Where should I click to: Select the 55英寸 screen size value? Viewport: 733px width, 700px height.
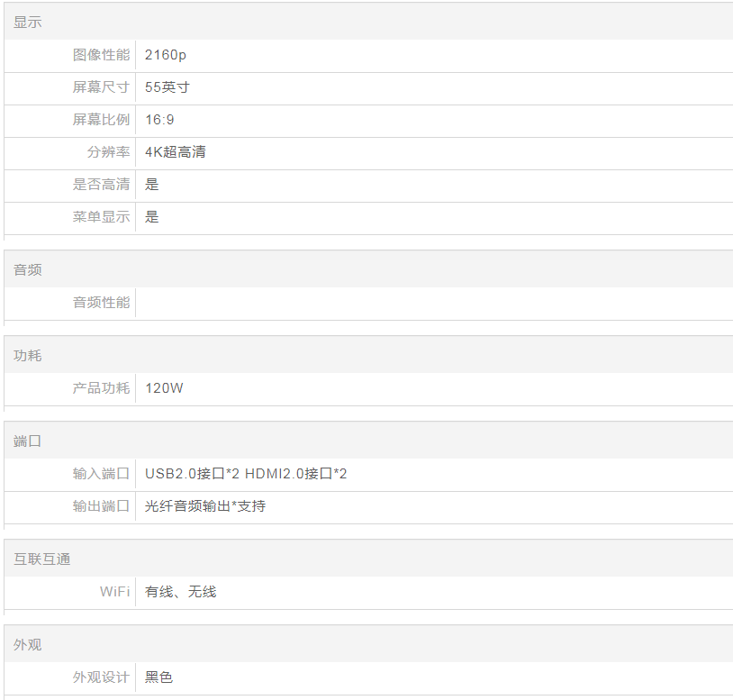[x=167, y=87]
